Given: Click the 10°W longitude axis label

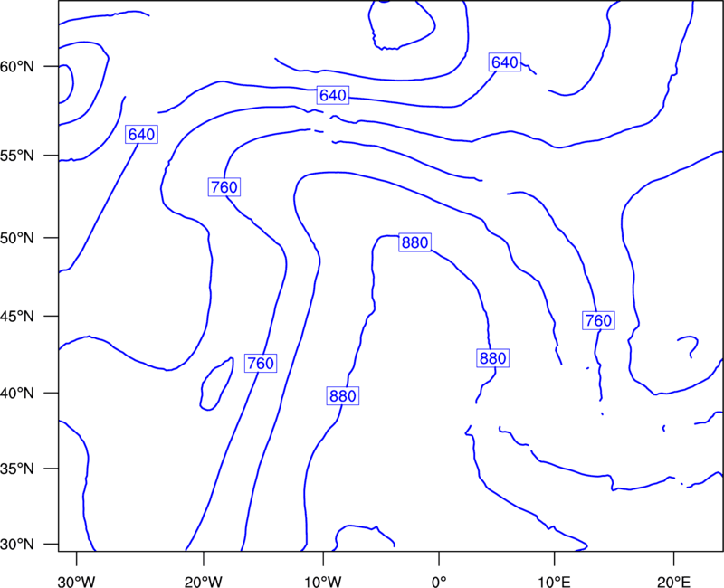Looking at the screenshot, I should [323, 582].
